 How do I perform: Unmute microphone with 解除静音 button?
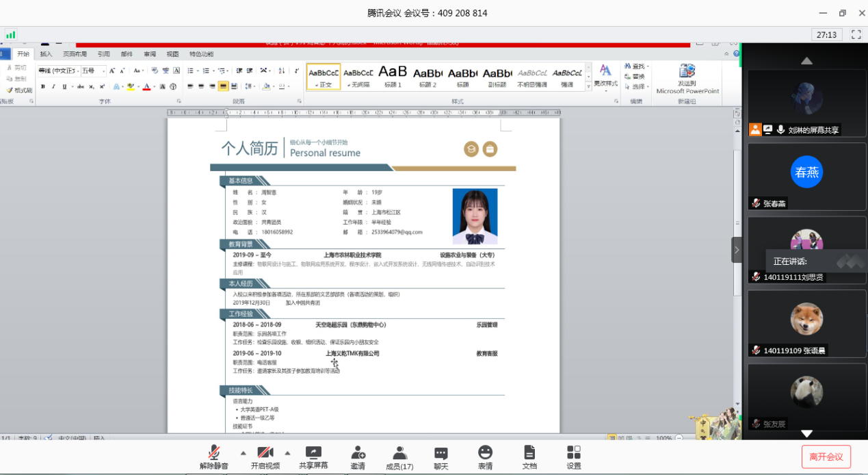click(x=214, y=457)
